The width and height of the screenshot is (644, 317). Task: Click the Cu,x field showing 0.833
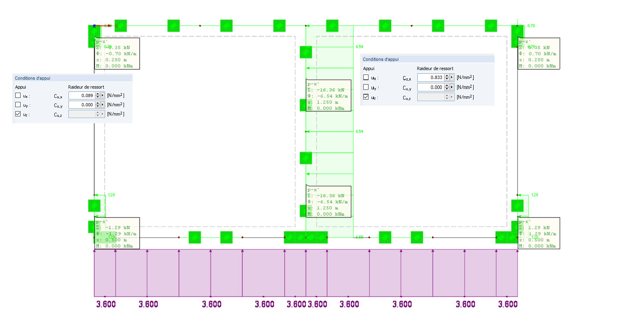point(431,77)
